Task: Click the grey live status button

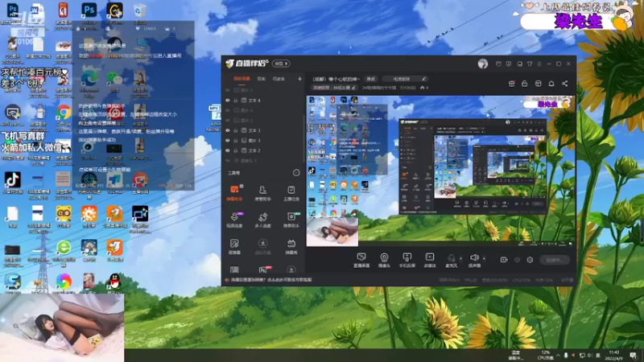Action: (555, 260)
